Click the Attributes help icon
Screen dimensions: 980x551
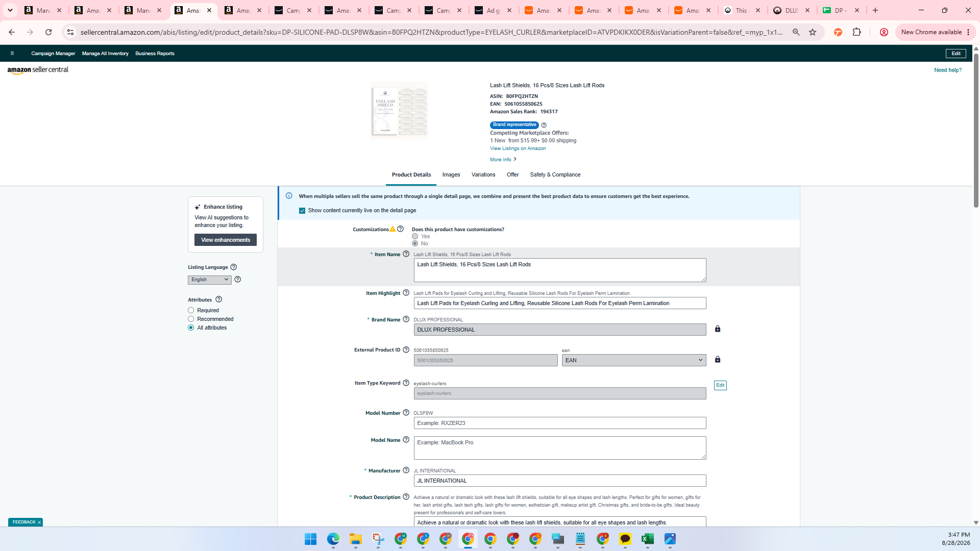click(219, 299)
